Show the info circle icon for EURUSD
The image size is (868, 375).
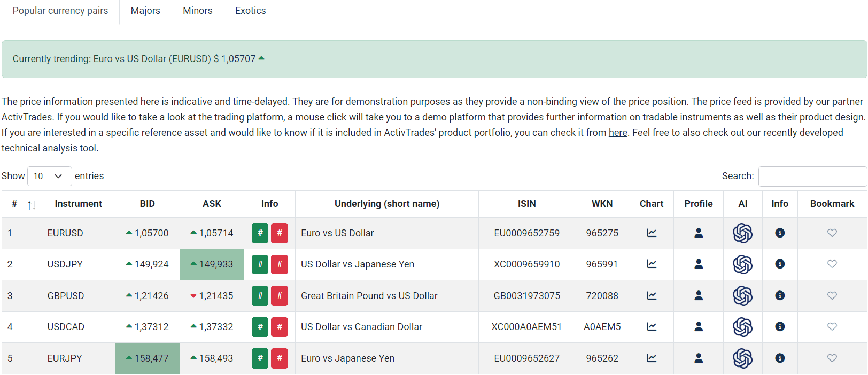point(780,233)
